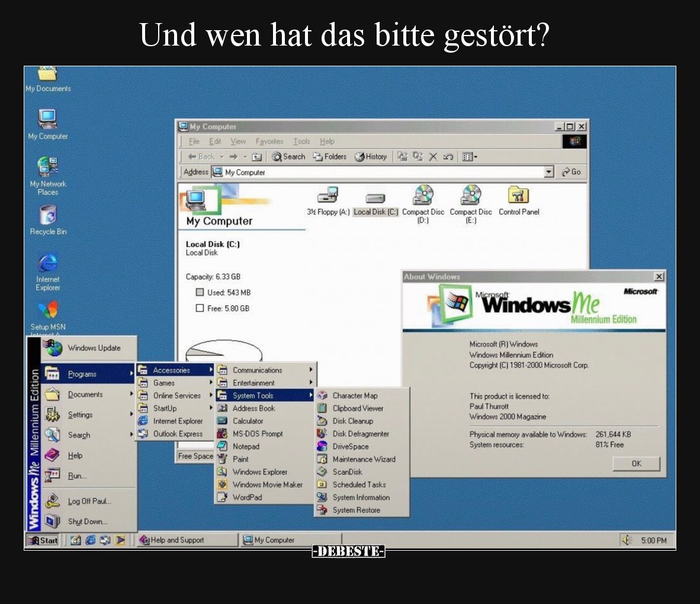Expand Games submenu
Viewport: 700px width, 604px height.
175,383
